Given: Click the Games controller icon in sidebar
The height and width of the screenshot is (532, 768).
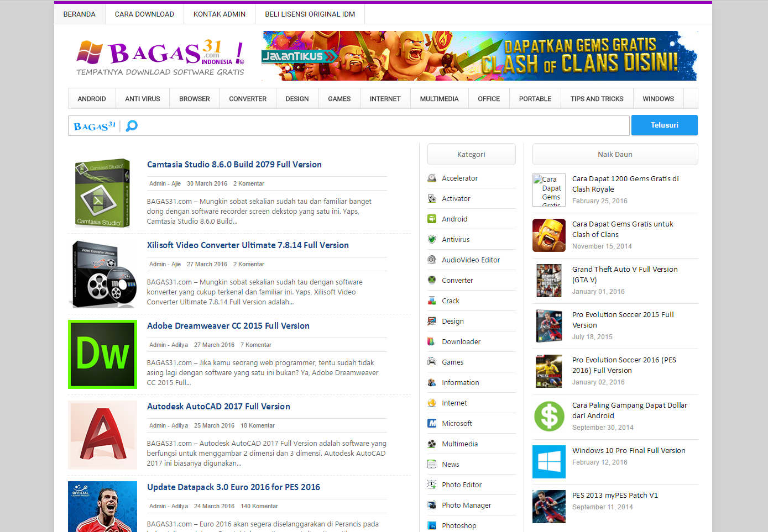Looking at the screenshot, I should 432,362.
